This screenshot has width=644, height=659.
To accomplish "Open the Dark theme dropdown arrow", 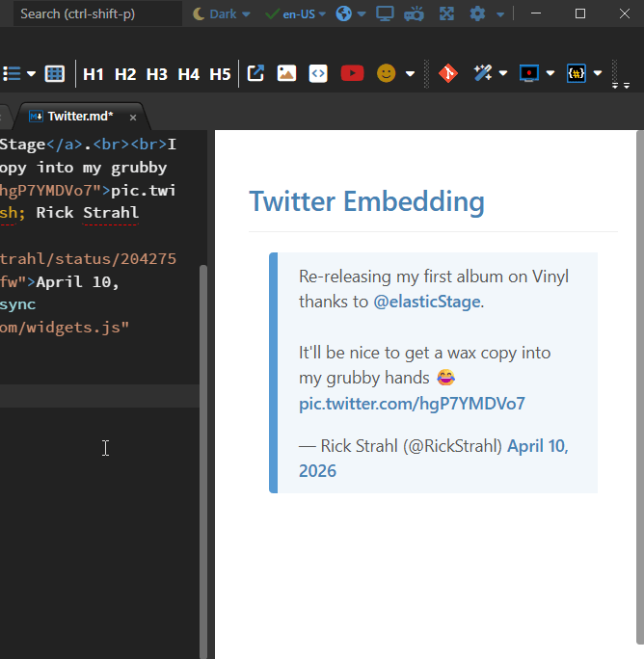I will 247,14.
